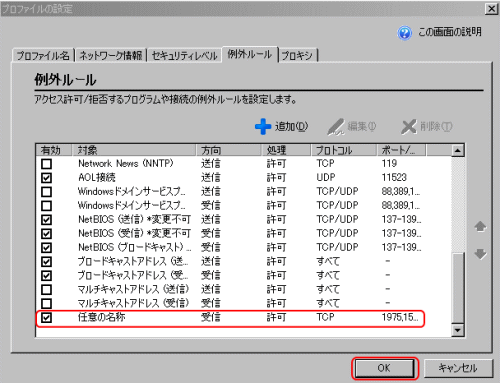The height and width of the screenshot is (383, 500).
Task: Click the キャンセル button
Action: [x=458, y=368]
